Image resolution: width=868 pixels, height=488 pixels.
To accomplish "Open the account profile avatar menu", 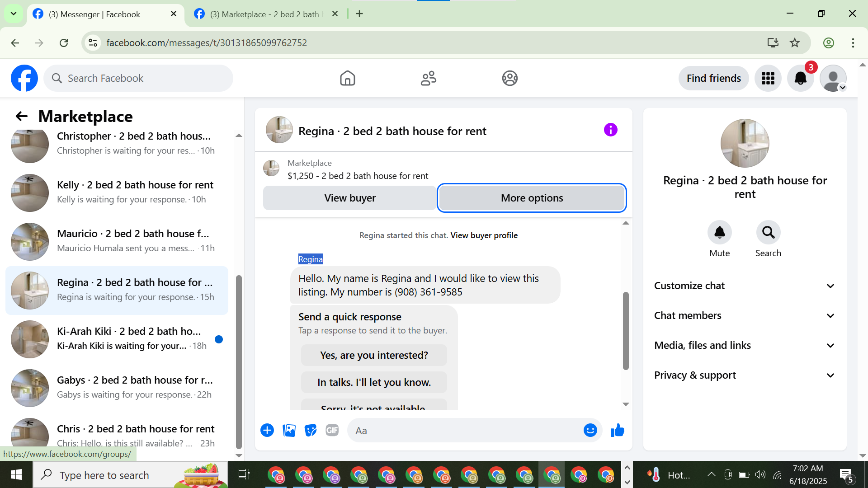I will click(x=833, y=78).
